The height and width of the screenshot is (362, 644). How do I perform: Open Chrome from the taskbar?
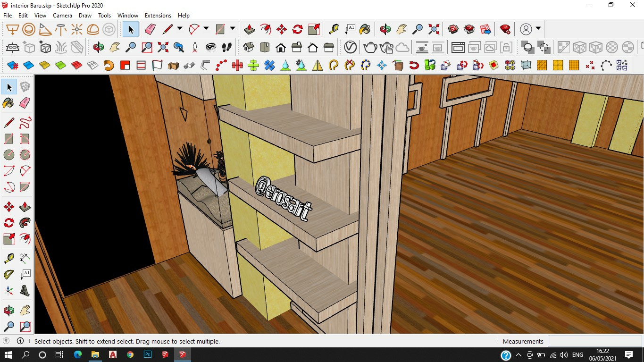(x=130, y=354)
